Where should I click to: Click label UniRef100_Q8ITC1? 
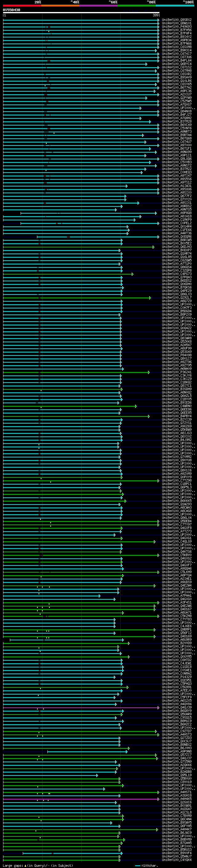[x=177, y=386]
